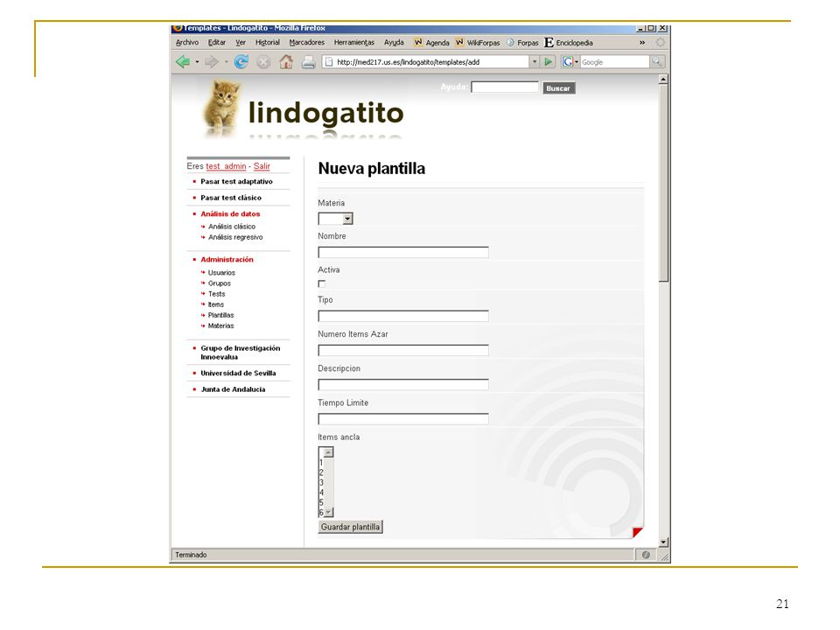
Task: Open the search engine selector dropdown
Action: 577,62
